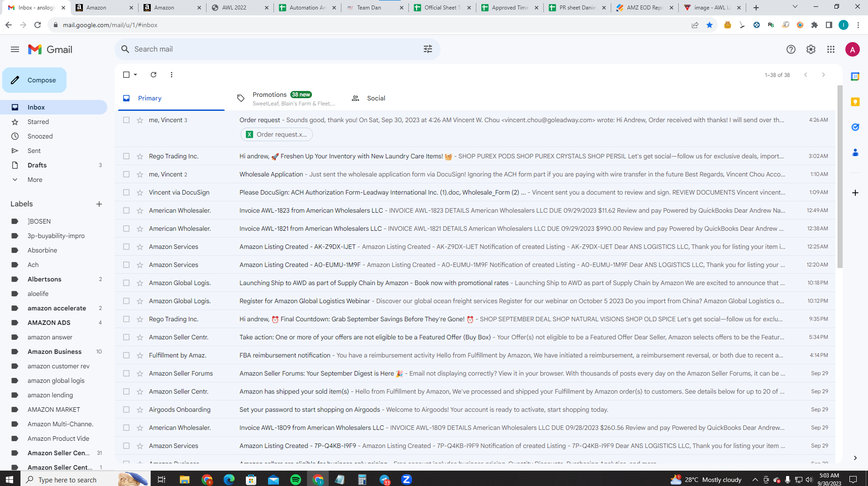The height and width of the screenshot is (486, 868).
Task: Go to older messages arrow
Action: (x=824, y=75)
